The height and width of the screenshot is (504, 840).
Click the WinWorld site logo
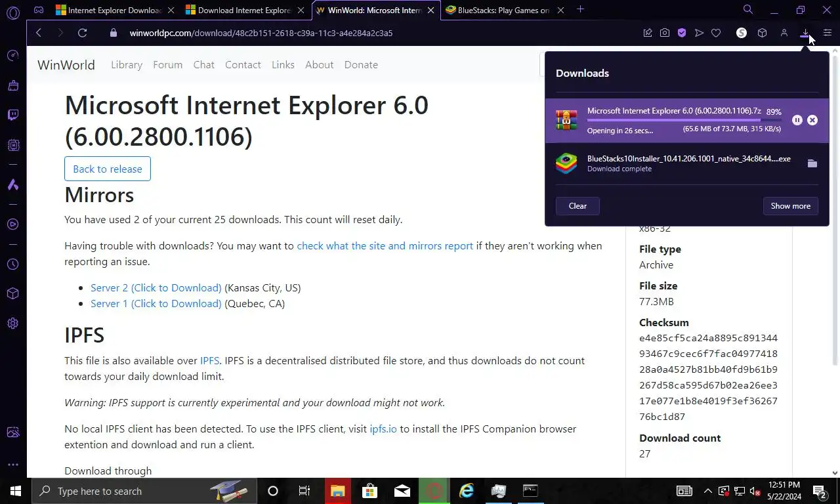click(x=66, y=64)
